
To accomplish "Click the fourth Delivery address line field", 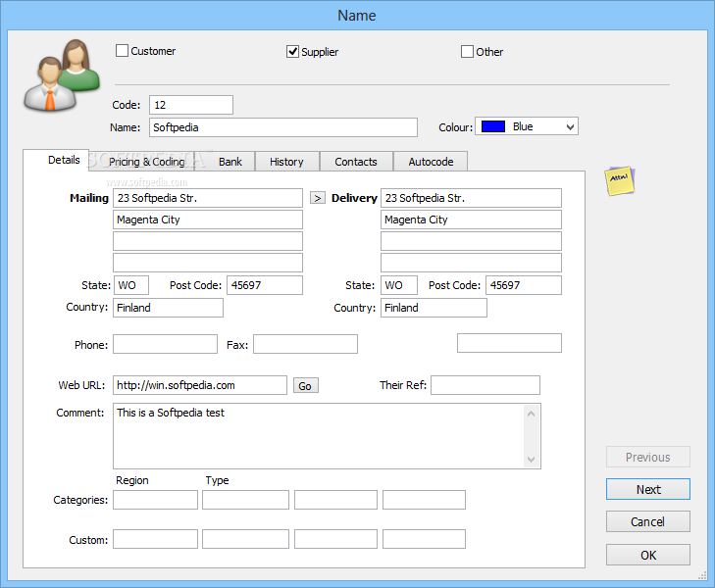I will click(x=471, y=263).
